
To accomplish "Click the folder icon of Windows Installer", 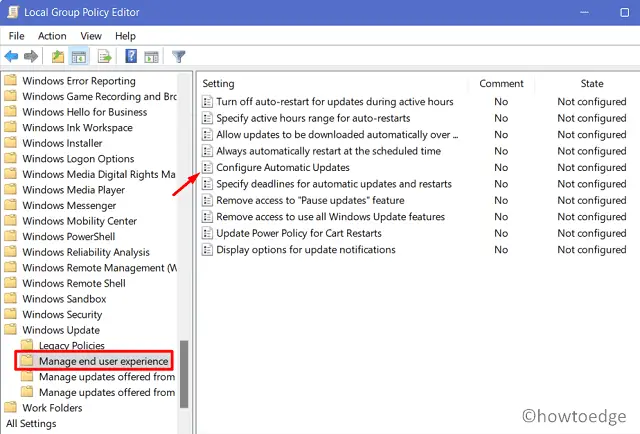I will [x=11, y=142].
